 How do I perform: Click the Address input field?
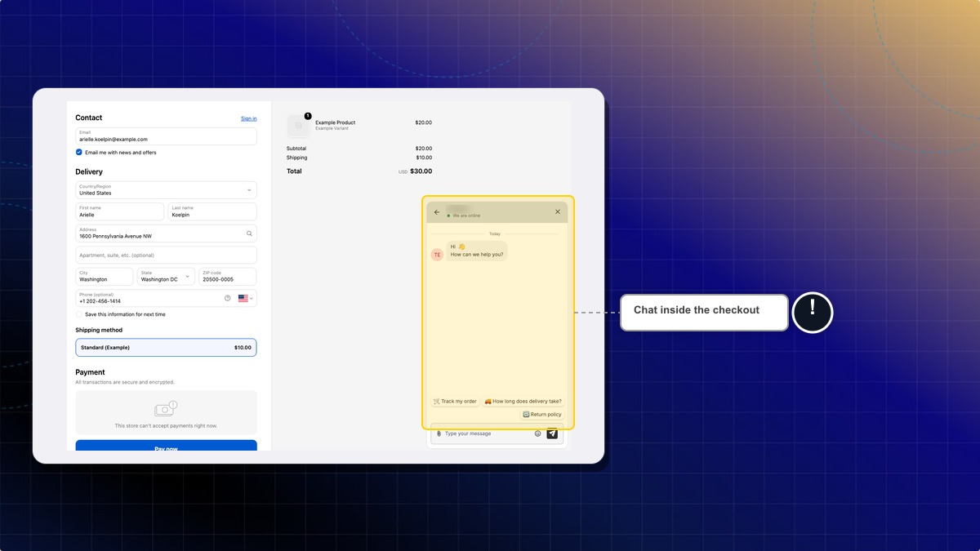[x=166, y=233]
